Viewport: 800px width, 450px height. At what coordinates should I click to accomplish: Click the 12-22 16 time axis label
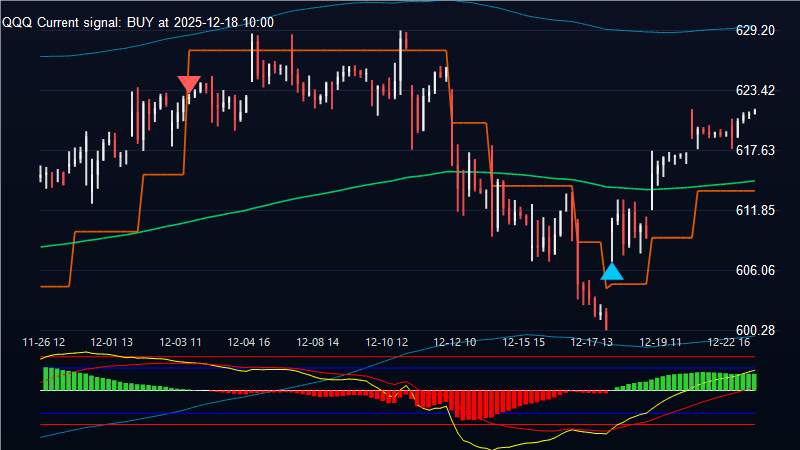[x=729, y=342]
